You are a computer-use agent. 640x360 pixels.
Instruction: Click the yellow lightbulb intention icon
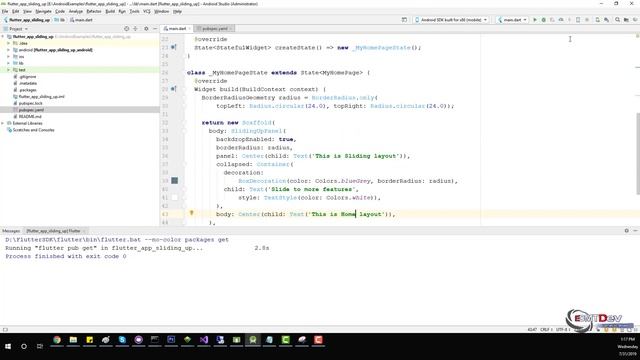(191, 213)
